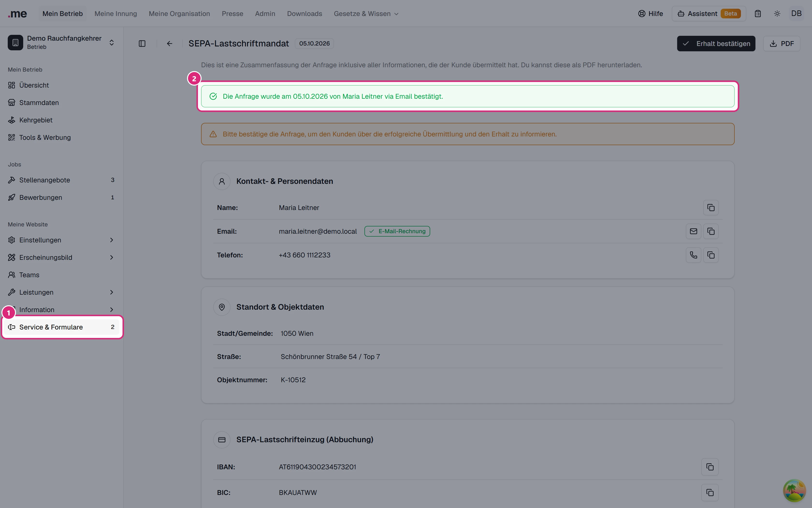Open Kehrgebiet in the sidebar
Viewport: 812px width, 508px height.
click(62, 120)
